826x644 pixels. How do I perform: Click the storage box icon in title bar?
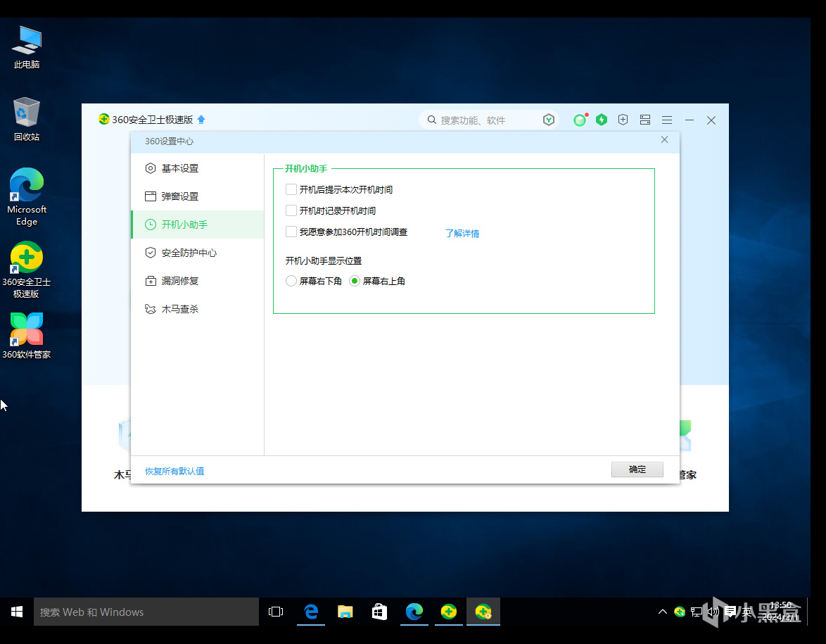click(644, 120)
